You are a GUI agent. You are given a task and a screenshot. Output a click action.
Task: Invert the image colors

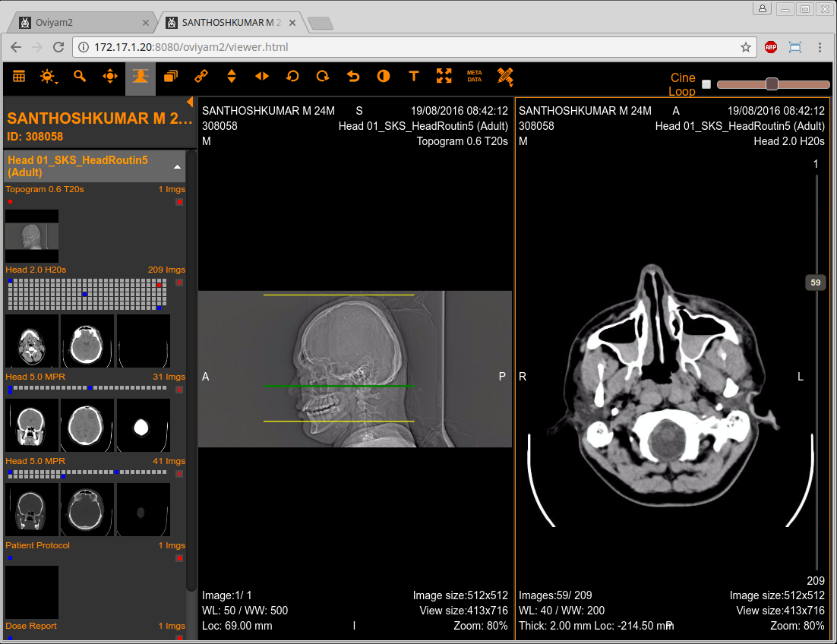384,76
